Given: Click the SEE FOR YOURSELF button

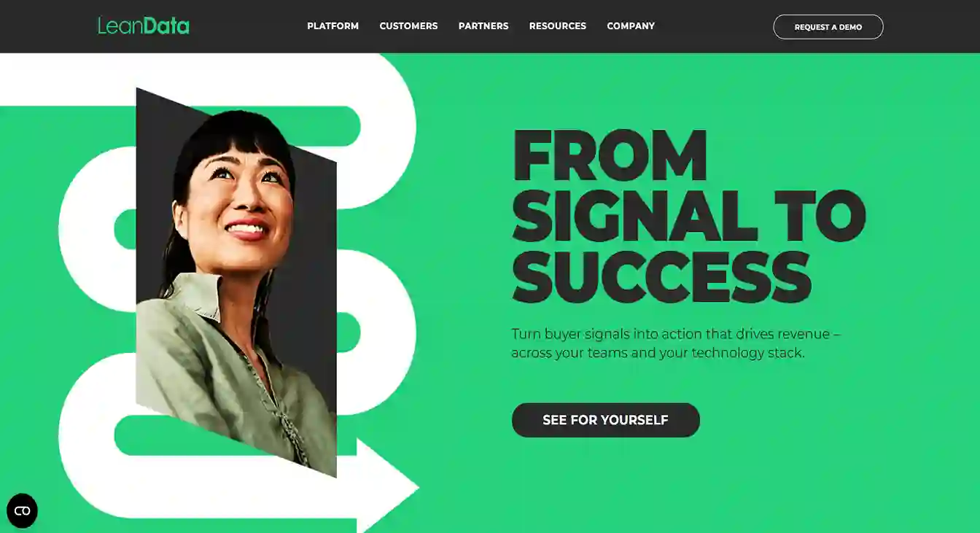Looking at the screenshot, I should point(606,420).
